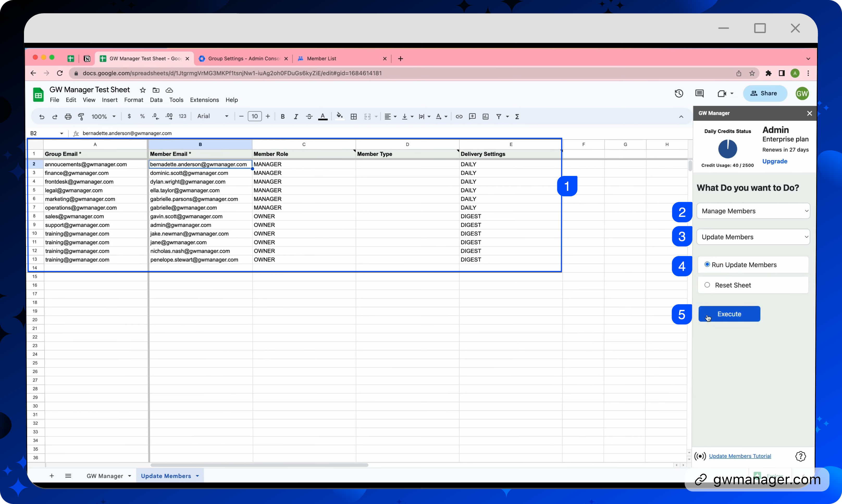Open the Update Members Tutorial link
The image size is (842, 504).
(740, 456)
